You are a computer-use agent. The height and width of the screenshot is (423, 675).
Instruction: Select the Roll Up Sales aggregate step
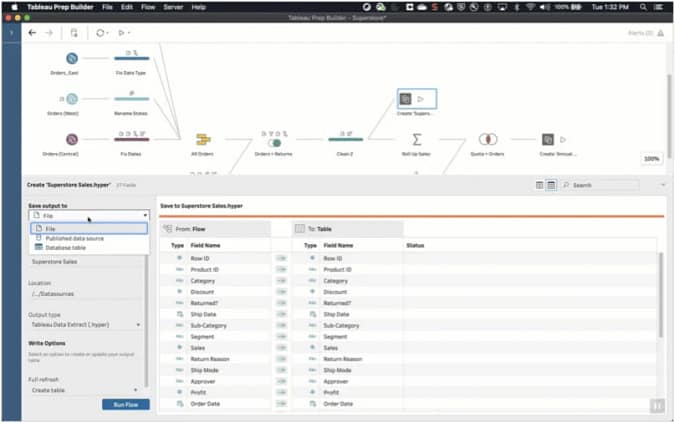[416, 139]
